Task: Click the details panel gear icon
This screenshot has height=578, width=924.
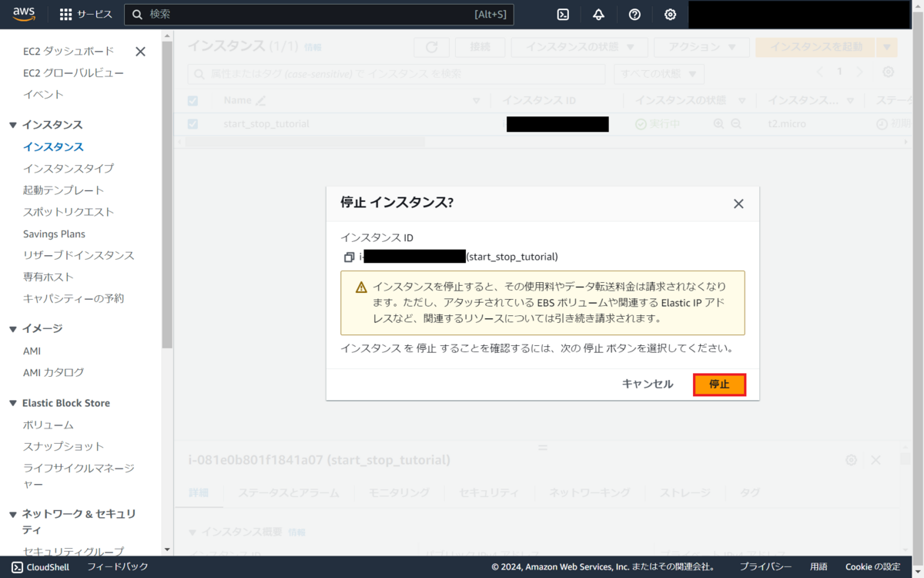Action: (x=851, y=460)
